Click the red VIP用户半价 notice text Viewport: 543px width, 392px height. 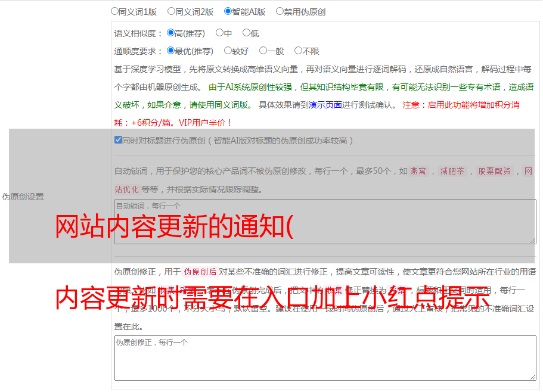tap(205, 123)
